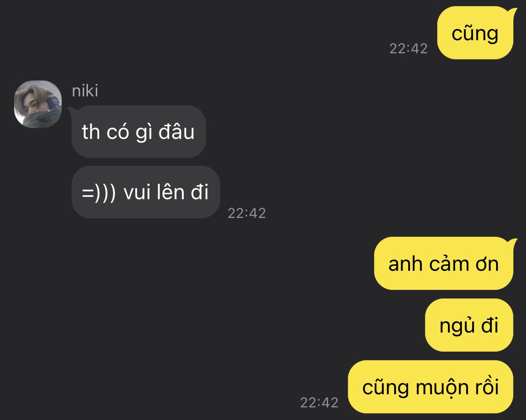This screenshot has height=420, width=526.
Task: Select the 'th có gì đâu' message
Action: click(x=138, y=131)
